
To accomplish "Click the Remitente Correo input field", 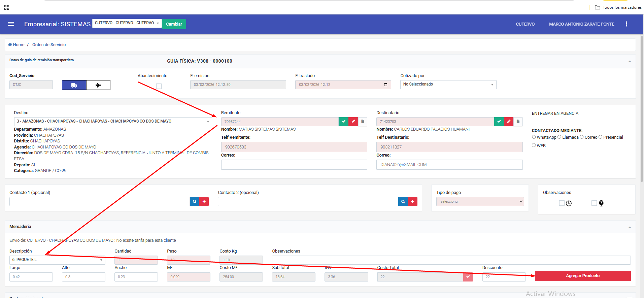I will [294, 165].
